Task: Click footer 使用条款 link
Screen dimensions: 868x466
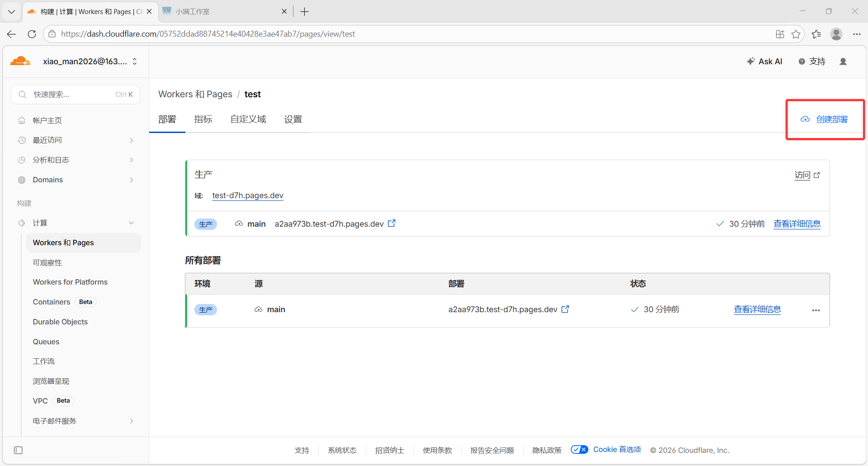Action: (x=437, y=450)
